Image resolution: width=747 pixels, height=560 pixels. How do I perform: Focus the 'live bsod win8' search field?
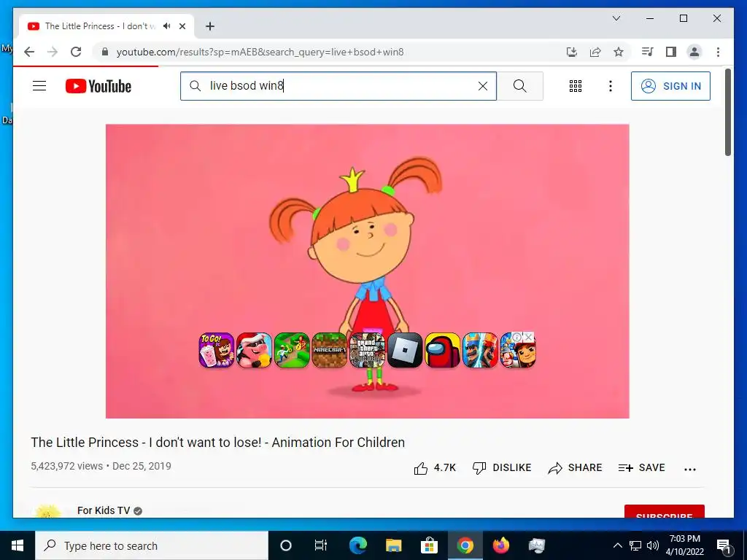click(x=338, y=86)
